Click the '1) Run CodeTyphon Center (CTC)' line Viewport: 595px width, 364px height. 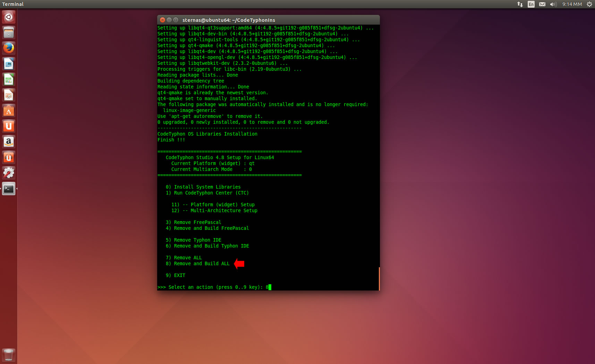[x=207, y=193]
